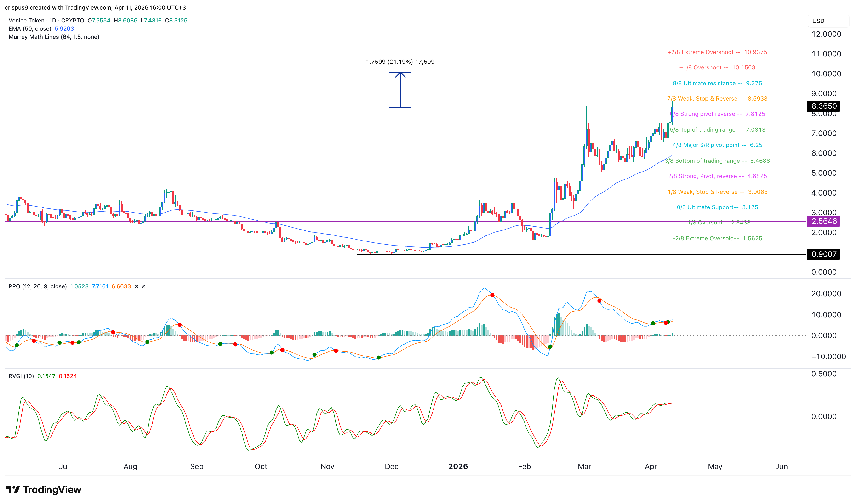The height and width of the screenshot is (504, 856).
Task: Click the 2026 label on the time axis
Action: (x=458, y=466)
